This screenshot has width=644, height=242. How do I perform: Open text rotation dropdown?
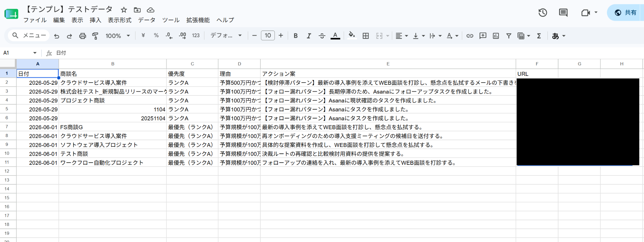pos(452,36)
